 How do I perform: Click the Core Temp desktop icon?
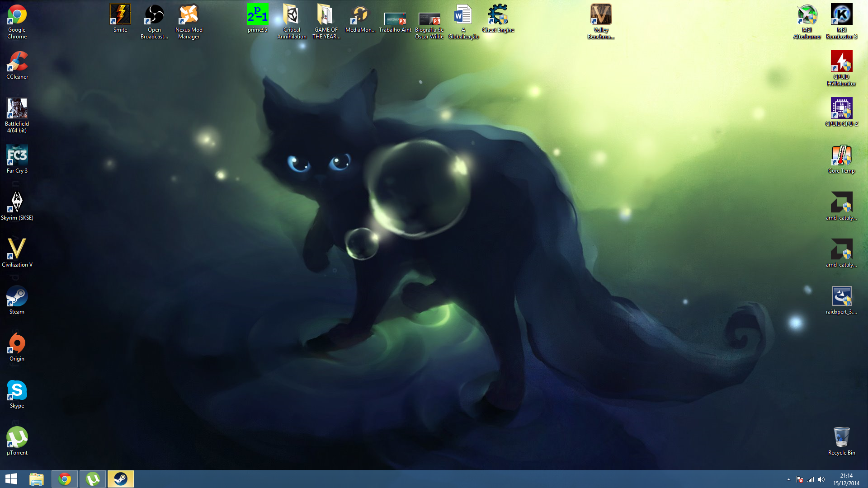coord(841,156)
